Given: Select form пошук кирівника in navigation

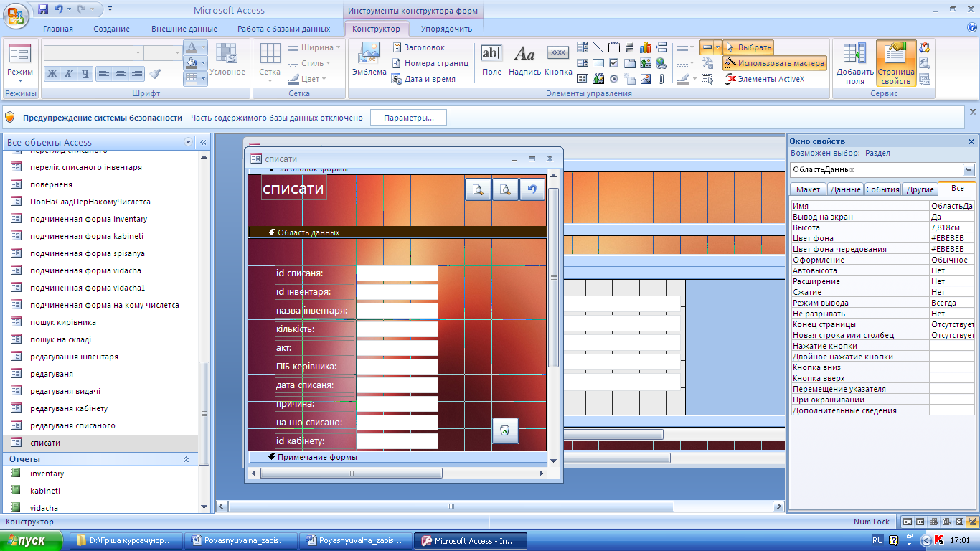Looking at the screenshot, I should 63,322.
